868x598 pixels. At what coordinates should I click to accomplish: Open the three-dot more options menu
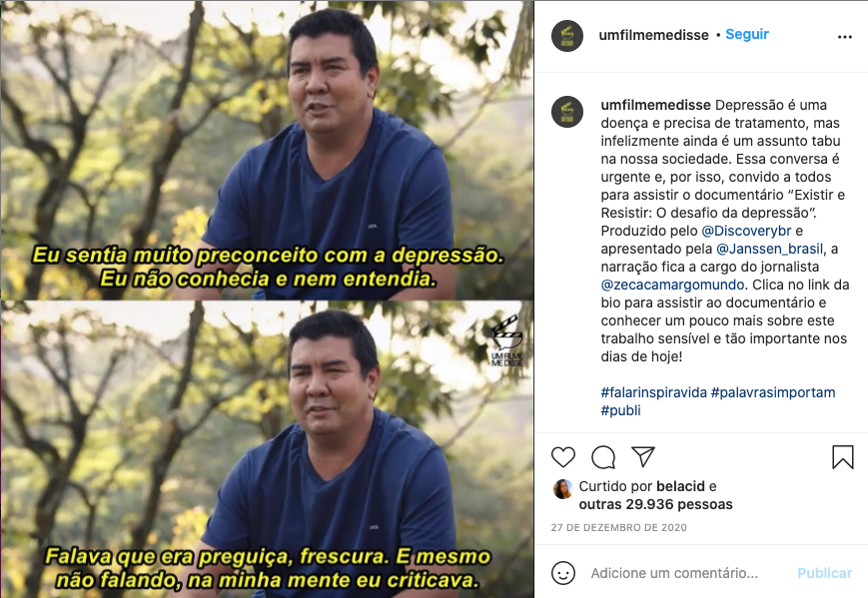click(845, 37)
